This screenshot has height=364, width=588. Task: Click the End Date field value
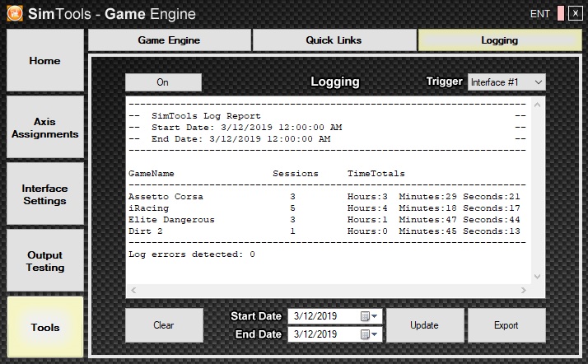(315, 334)
